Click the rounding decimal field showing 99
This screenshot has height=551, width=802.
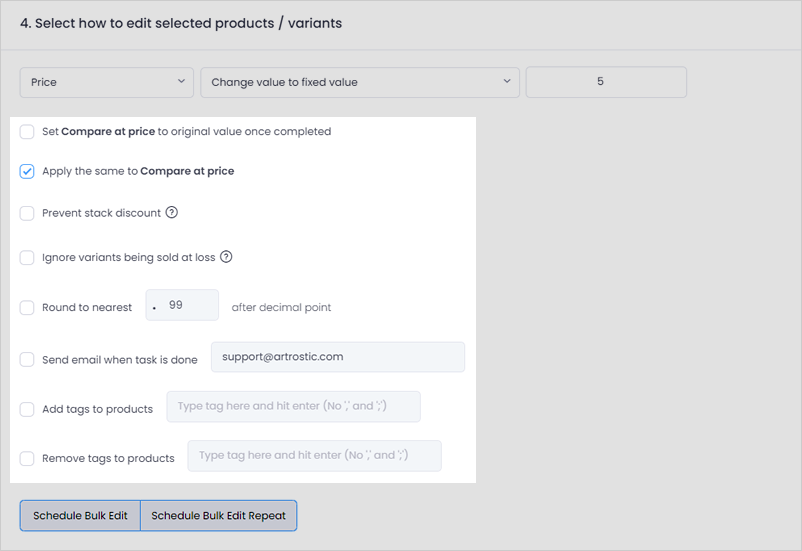(182, 305)
